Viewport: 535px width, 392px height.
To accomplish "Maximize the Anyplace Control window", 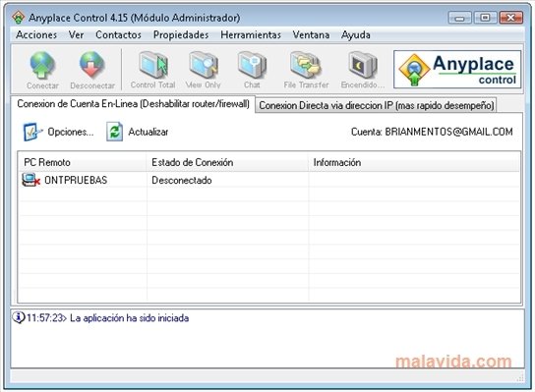I will coord(485,18).
